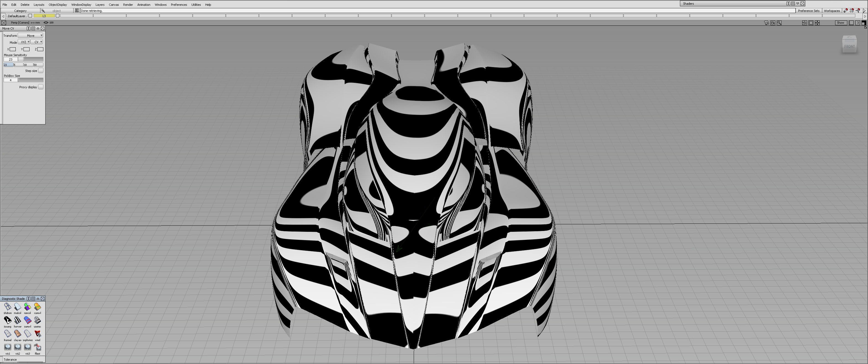
Task: Apply the clayao clay ambient occlusion shader
Action: point(17,334)
